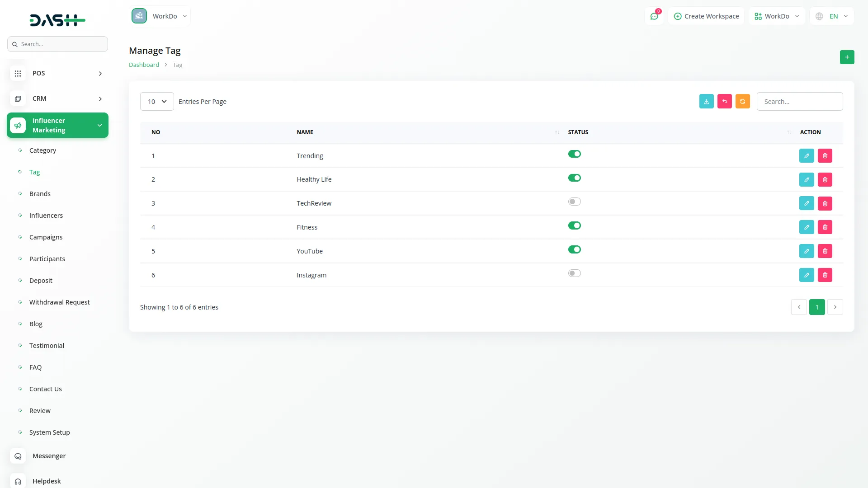Delete the Instagram tag with trash icon
868x488 pixels.
point(825,275)
